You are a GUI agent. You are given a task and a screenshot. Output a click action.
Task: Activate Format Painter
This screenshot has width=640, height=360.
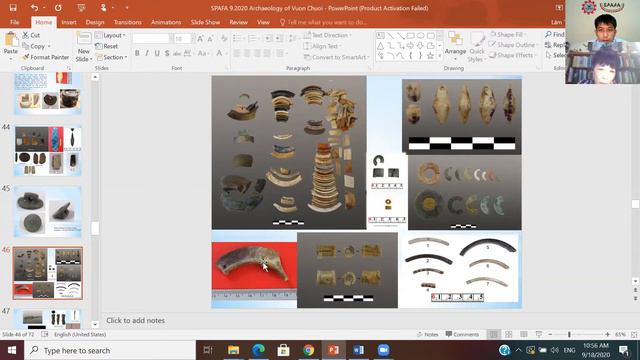tap(46, 57)
